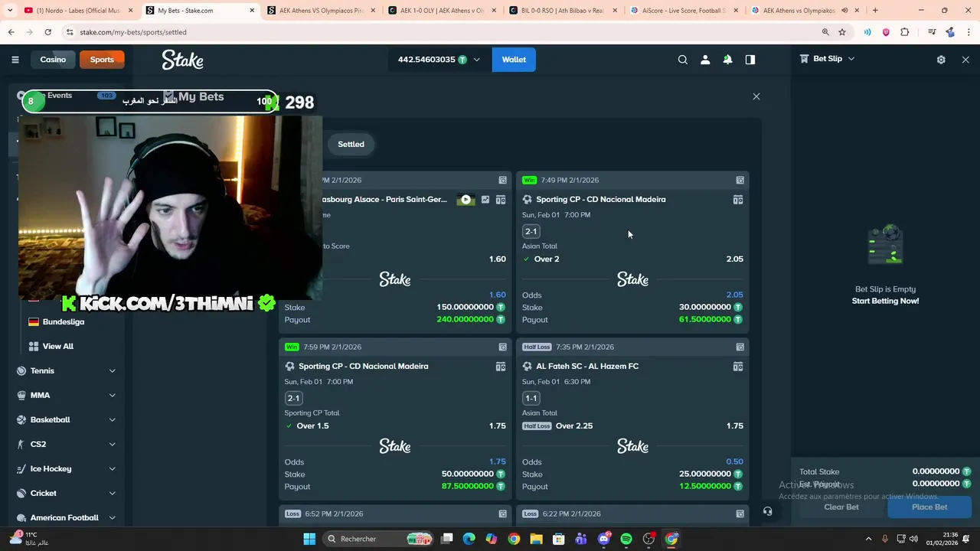
Task: Open scoreboard icon on 7:49 PM Sporting CP bet
Action: pyautogui.click(x=738, y=200)
